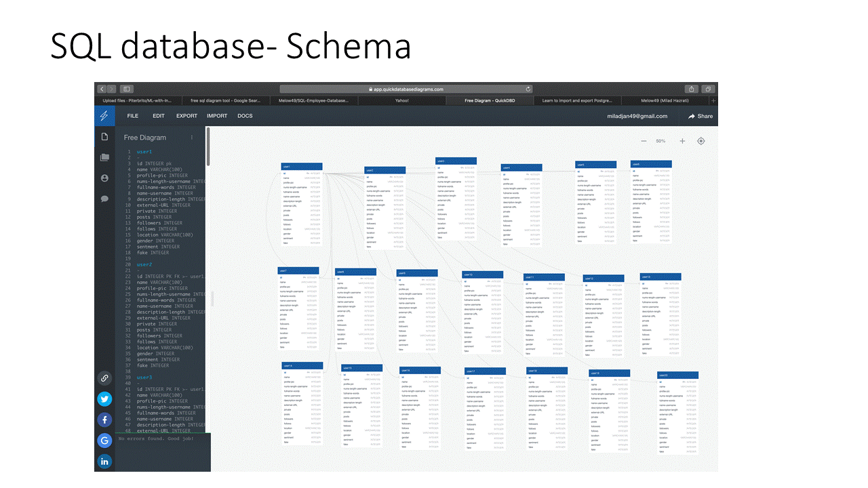Select the user6 table header in diagram
This screenshot has height=488, width=868.
pos(651,164)
